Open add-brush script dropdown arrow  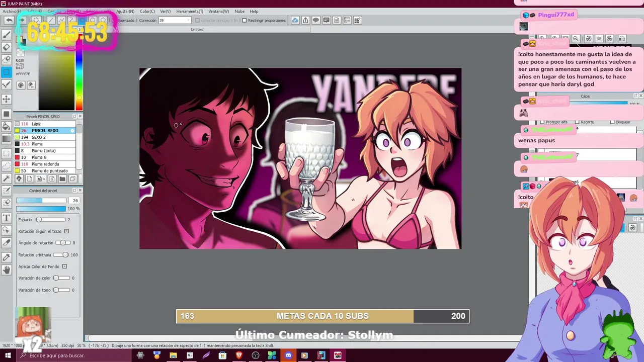tap(44, 179)
